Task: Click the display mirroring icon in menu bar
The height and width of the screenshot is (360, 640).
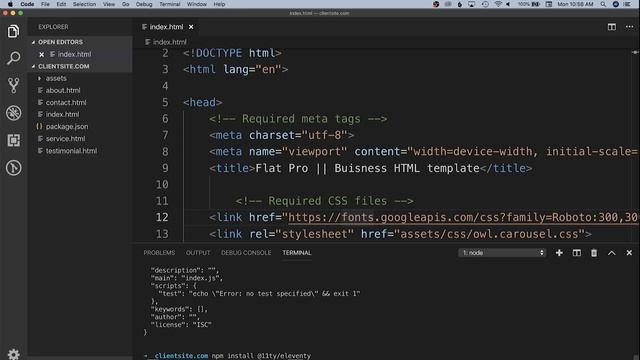Action: pos(471,4)
